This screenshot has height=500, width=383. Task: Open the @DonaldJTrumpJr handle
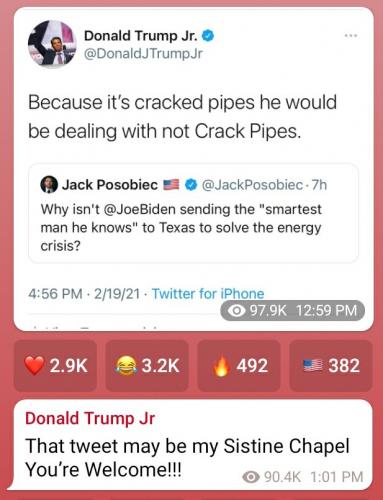[x=143, y=53]
